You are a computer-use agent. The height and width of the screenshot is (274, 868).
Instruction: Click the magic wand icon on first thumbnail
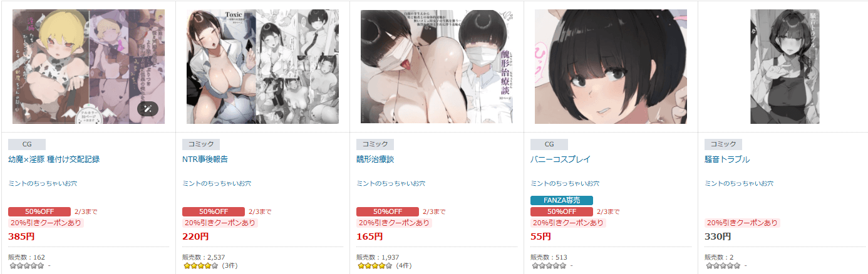pos(148,109)
